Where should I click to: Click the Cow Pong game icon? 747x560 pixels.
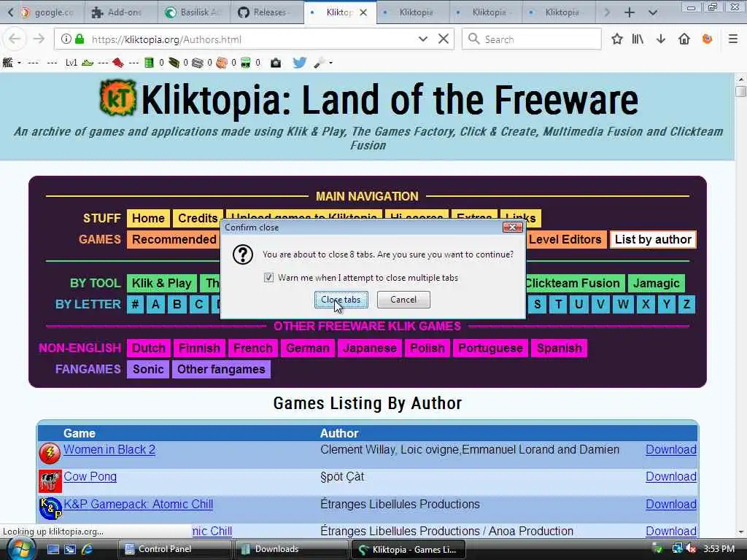50,481
